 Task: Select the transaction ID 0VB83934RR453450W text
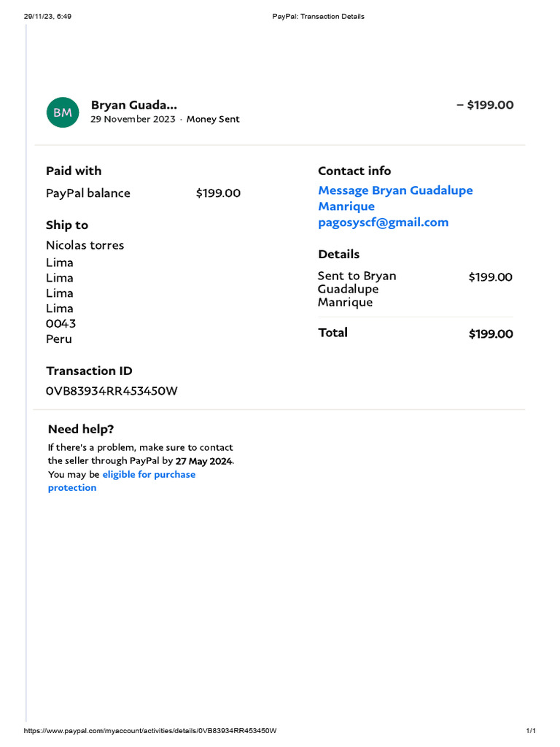point(112,391)
